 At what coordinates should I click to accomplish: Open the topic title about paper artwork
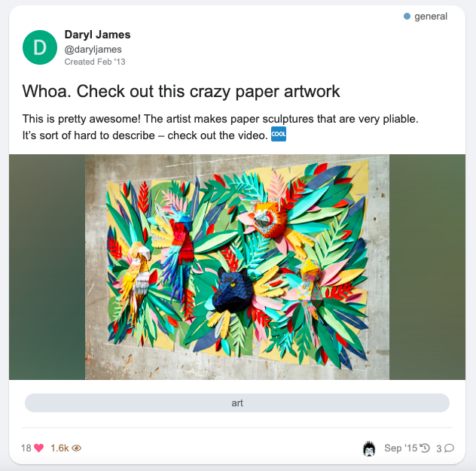[181, 91]
